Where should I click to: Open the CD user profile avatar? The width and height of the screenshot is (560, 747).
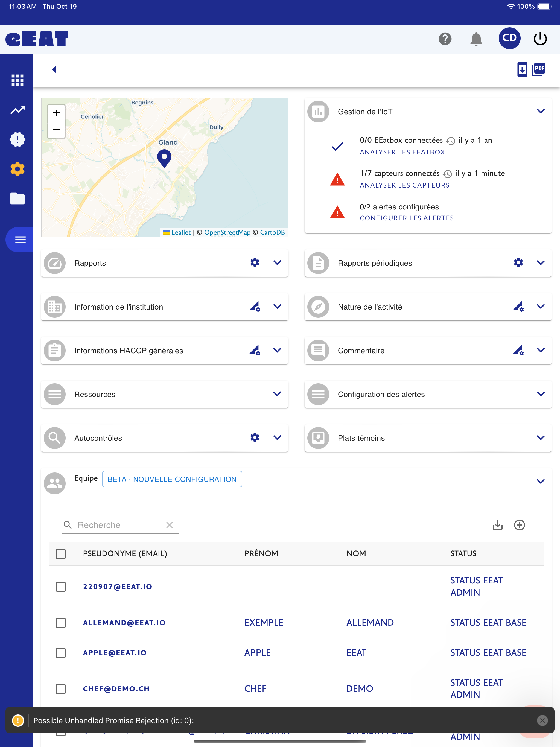(509, 38)
